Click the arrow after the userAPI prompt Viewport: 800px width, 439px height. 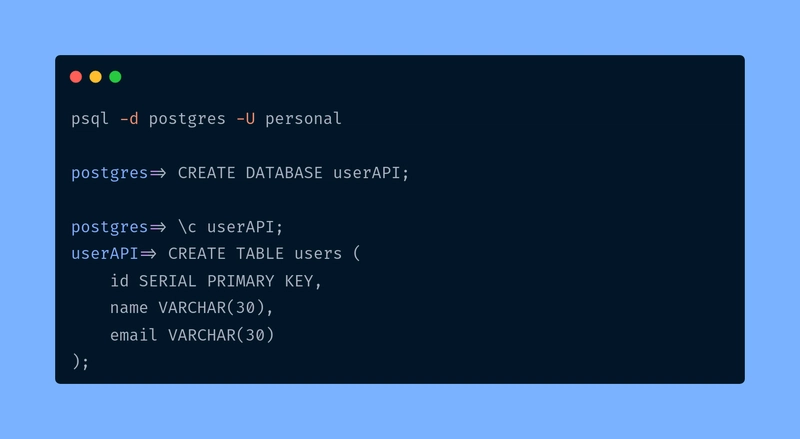click(148, 254)
